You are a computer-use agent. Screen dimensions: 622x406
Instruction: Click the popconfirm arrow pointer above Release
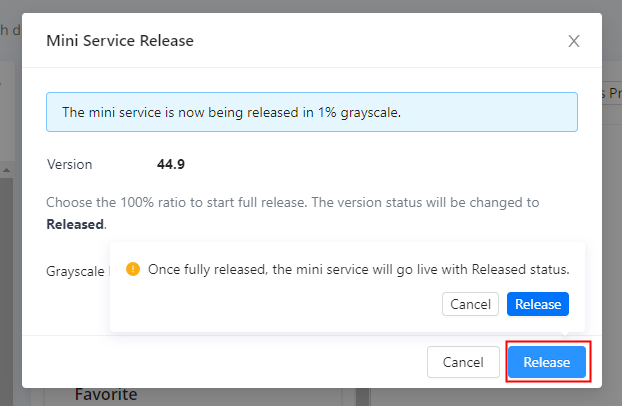[563, 336]
